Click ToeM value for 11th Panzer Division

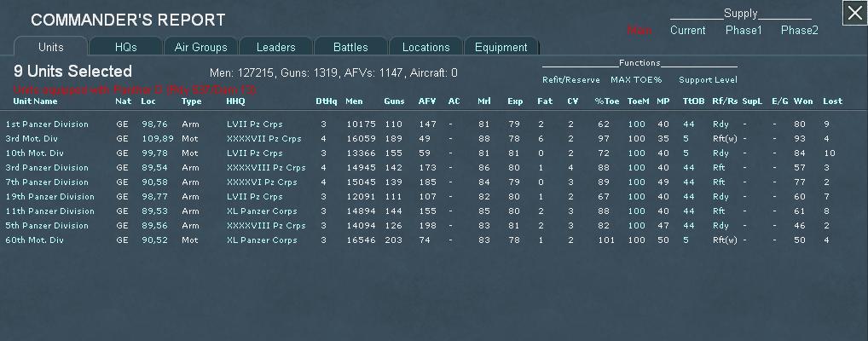click(637, 211)
